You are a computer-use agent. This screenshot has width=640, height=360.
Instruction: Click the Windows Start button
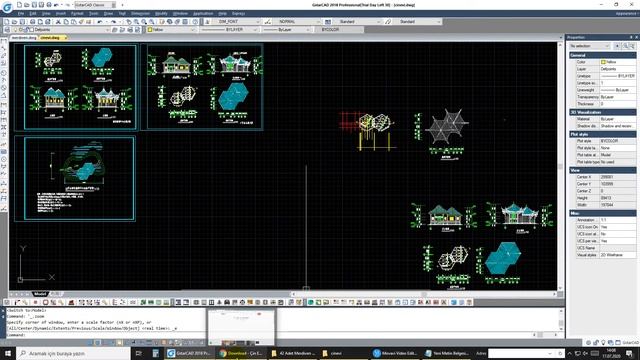coord(7,353)
